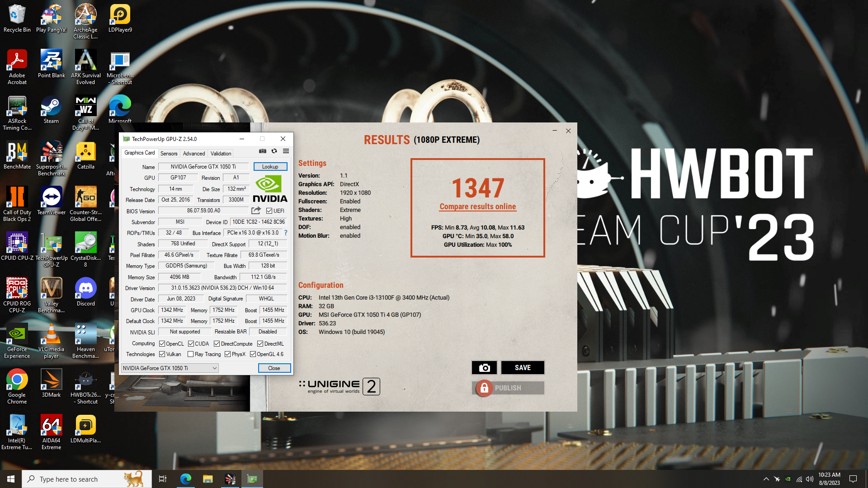Open the TeamViewer desktop shortcut
Image resolution: width=868 pixels, height=488 pixels.
51,201
